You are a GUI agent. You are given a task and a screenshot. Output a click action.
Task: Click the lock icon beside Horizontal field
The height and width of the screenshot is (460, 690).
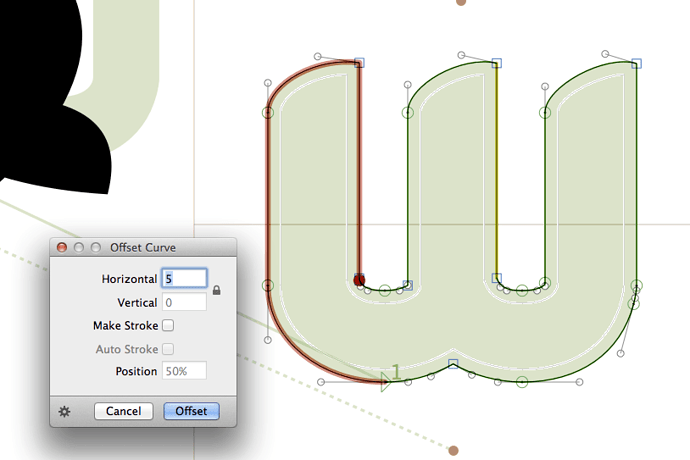(217, 291)
